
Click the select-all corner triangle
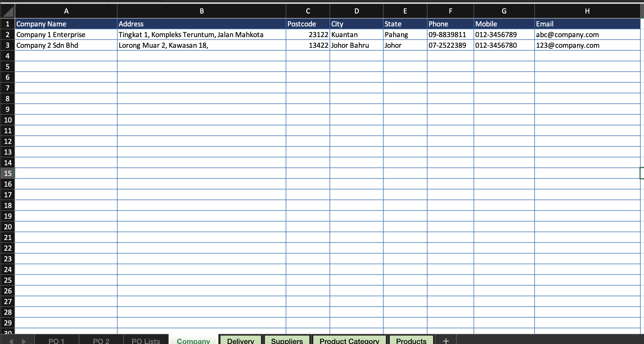[8, 11]
